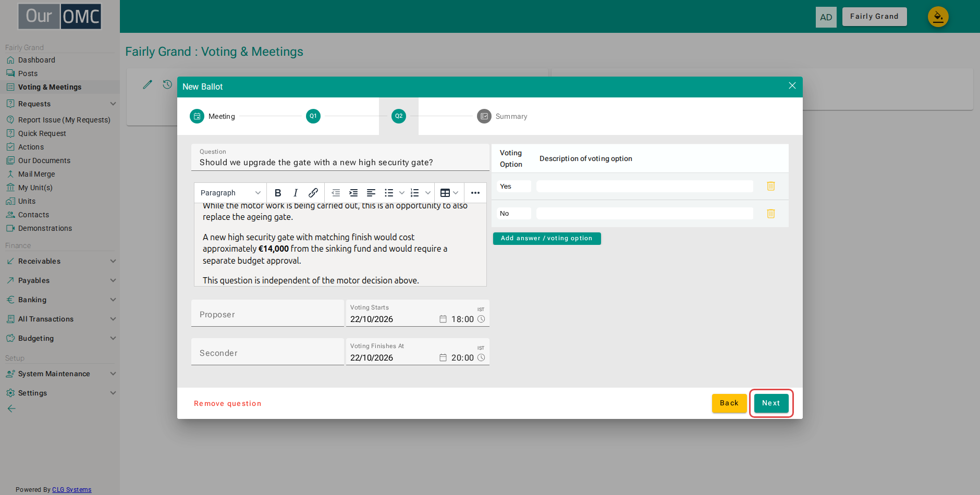The image size is (980, 495).
Task: Open the Paragraph style dropdown
Action: point(230,193)
